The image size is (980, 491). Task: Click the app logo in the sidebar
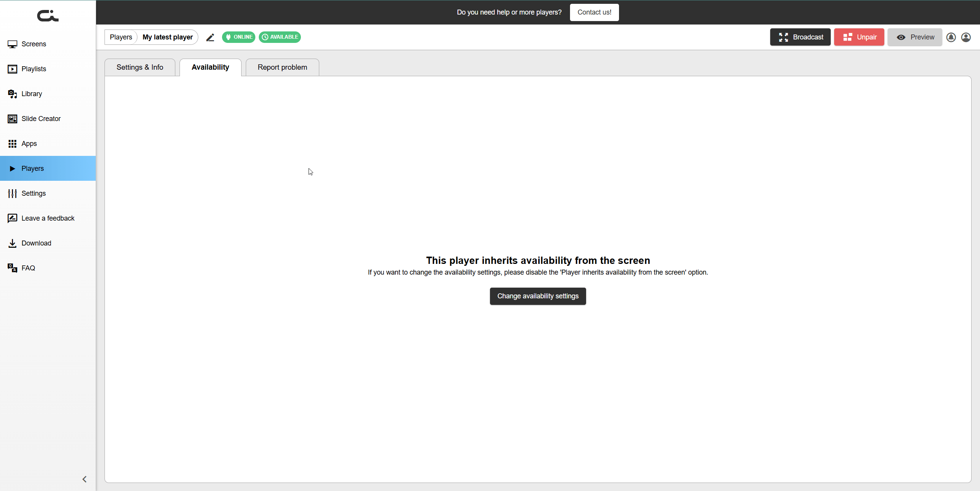tap(48, 16)
